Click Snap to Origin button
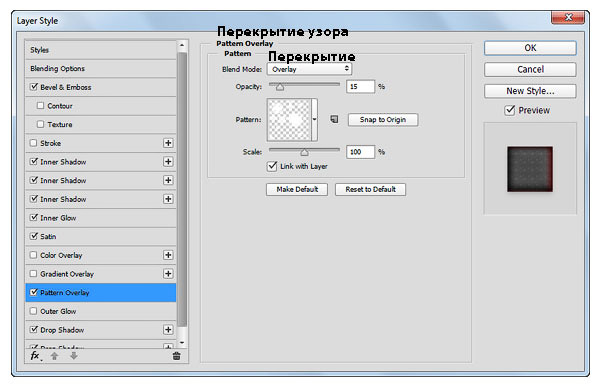Viewport: 600px width, 387px height. [x=383, y=119]
